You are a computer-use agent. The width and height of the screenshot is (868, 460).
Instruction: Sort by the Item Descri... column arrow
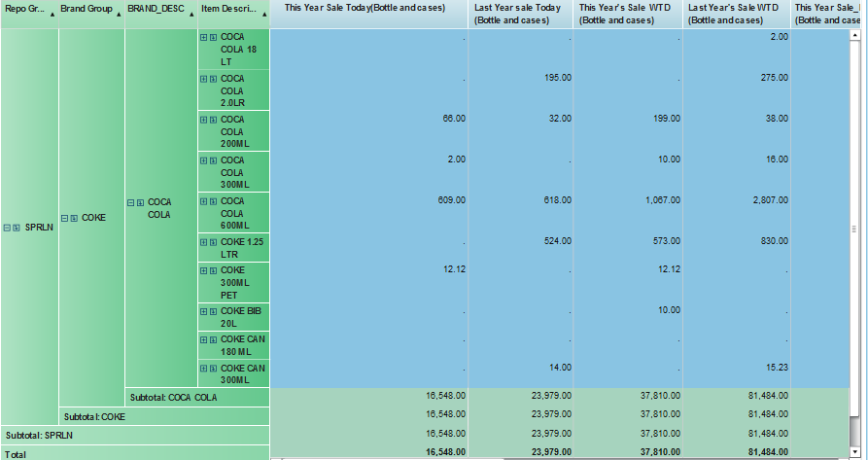click(x=264, y=15)
